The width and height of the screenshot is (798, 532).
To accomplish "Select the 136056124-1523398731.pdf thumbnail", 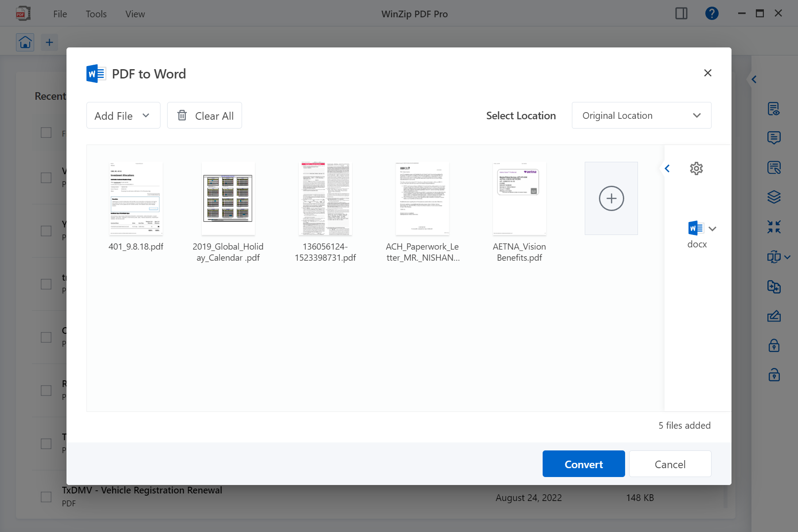I will tap(325, 198).
